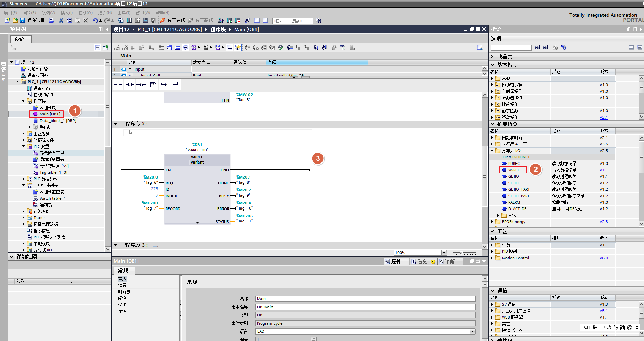The height and width of the screenshot is (341, 644).
Task: Click the 名称 field containing Main
Action: pos(365,299)
